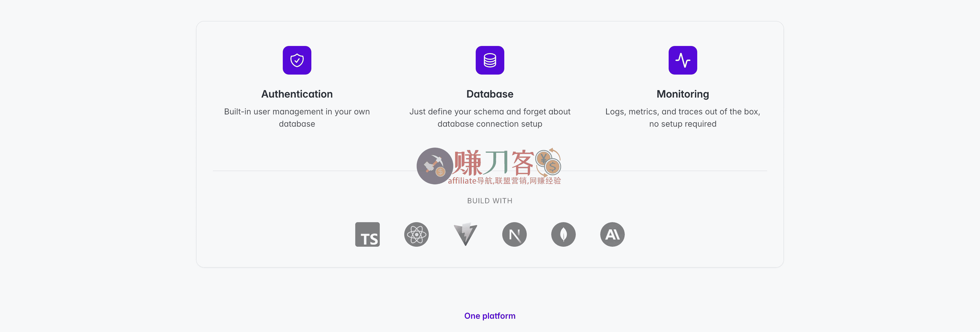Select the Anthropic AI logo
This screenshot has height=332, width=980.
612,234
